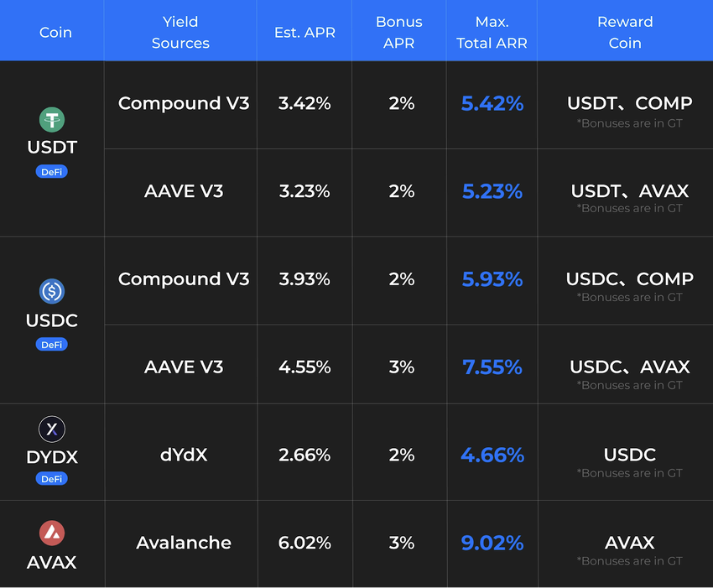
Task: Click the USDC coin icon
Action: (x=52, y=292)
